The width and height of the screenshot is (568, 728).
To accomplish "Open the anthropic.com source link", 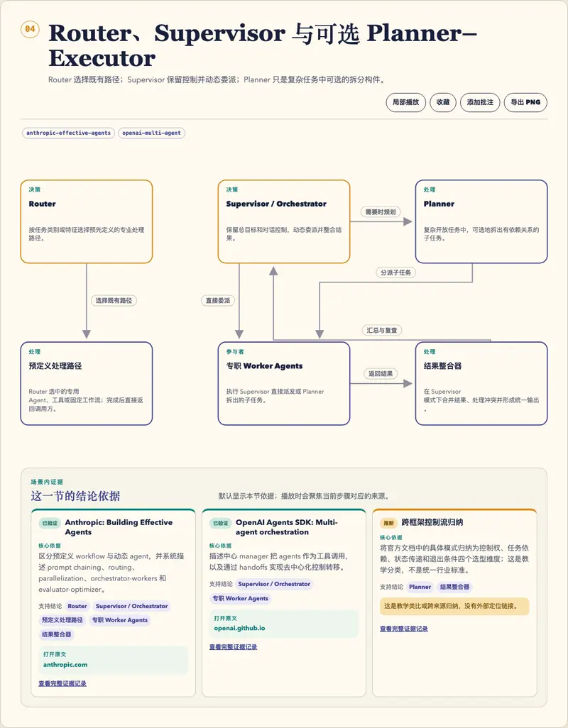I will tap(114, 660).
